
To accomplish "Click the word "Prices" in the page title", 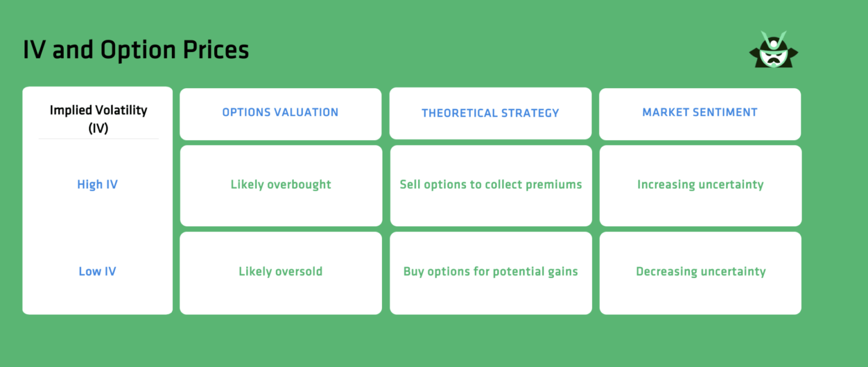I will coord(215,50).
